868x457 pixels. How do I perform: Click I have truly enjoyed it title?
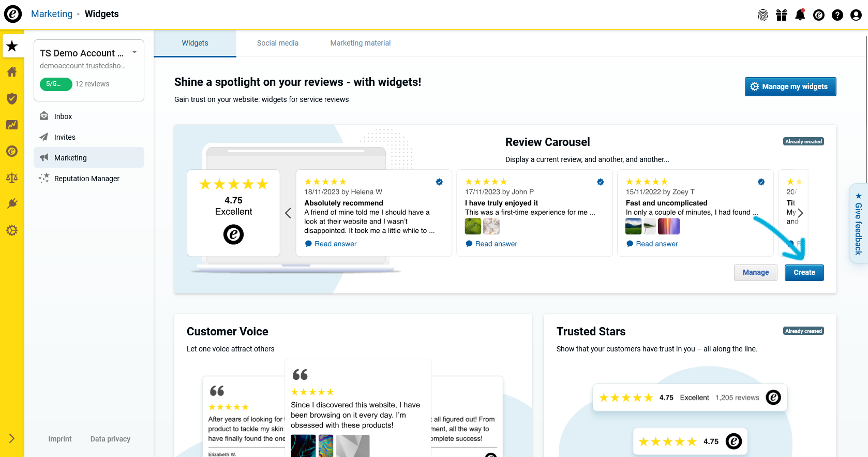[x=501, y=203]
